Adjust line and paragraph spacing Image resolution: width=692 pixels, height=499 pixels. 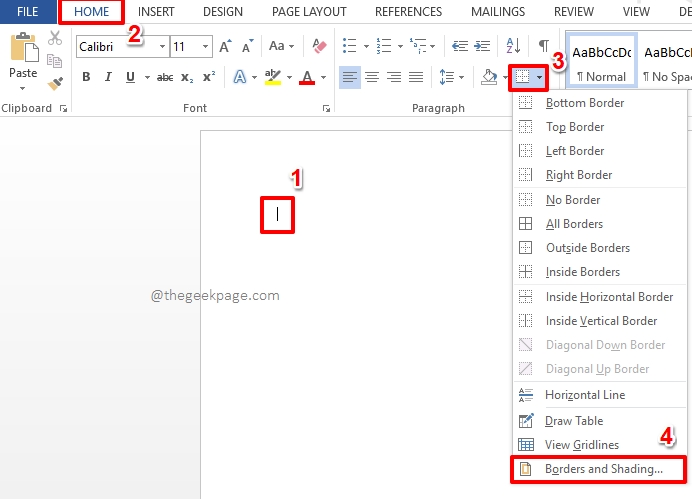click(x=447, y=77)
